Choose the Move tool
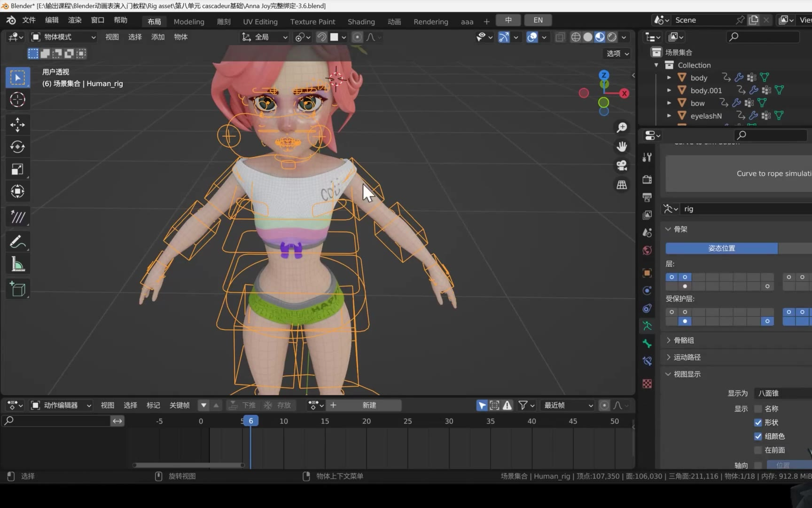This screenshot has height=508, width=812. (17, 125)
